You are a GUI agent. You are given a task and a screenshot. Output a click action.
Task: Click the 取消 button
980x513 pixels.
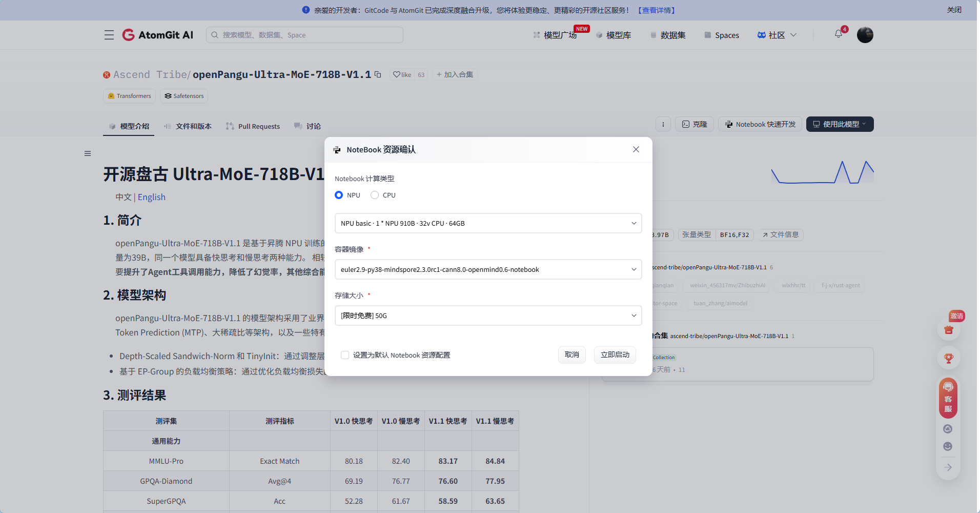(x=572, y=355)
